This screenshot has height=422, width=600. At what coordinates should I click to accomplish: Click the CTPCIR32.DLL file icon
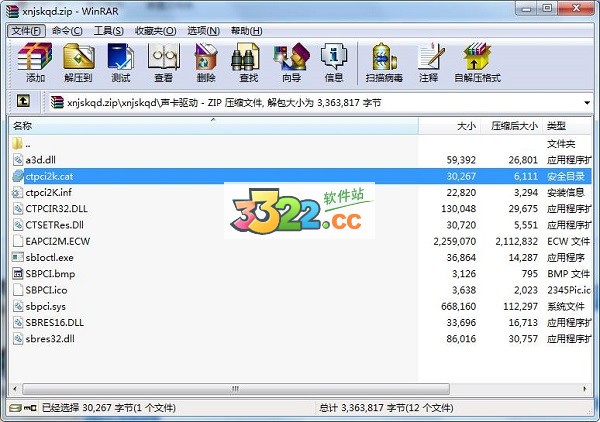[x=18, y=209]
